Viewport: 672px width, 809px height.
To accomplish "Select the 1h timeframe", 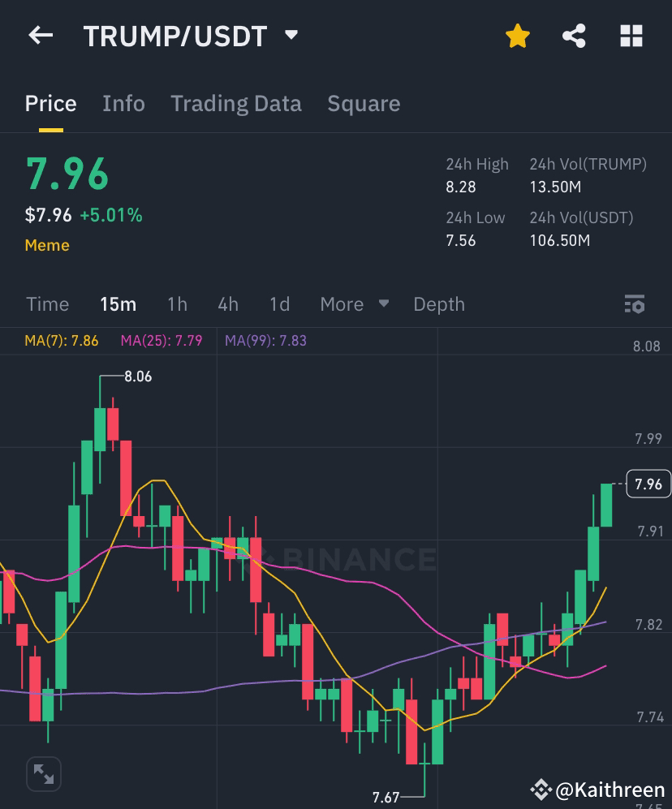I will click(177, 303).
